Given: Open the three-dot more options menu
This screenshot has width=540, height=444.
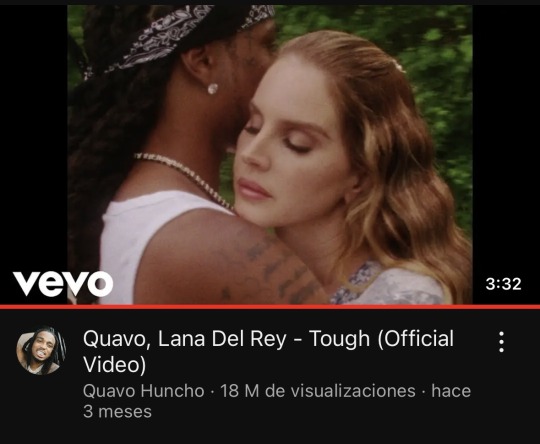Looking at the screenshot, I should pyautogui.click(x=501, y=342).
